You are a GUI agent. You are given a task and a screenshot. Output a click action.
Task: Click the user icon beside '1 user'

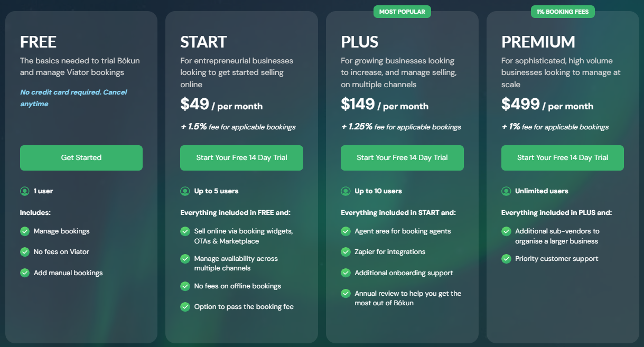[25, 191]
